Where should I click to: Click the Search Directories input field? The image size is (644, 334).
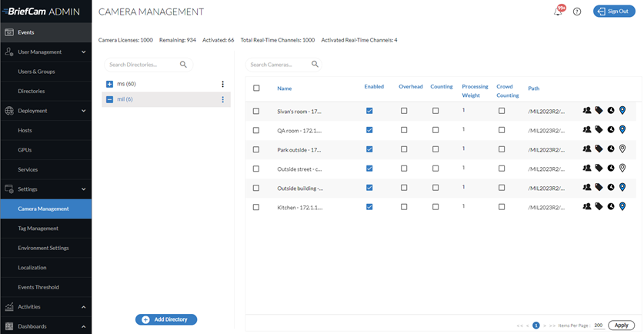[143, 65]
